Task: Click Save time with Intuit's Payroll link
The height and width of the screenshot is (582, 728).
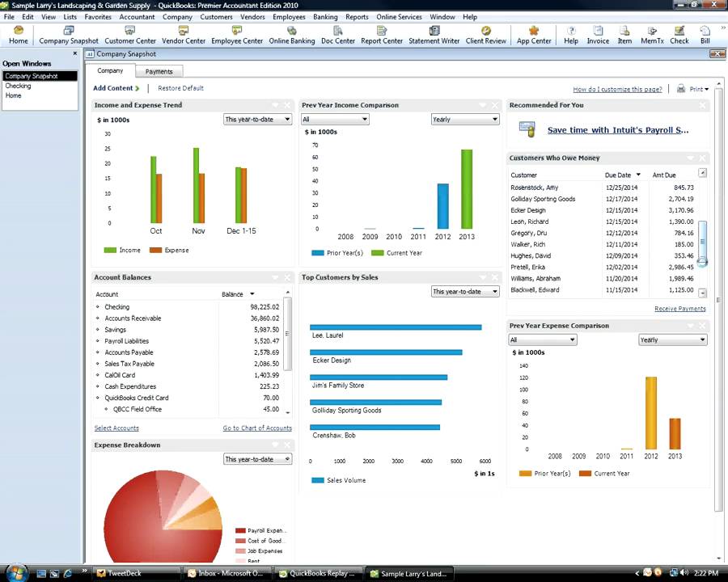Action: click(x=618, y=130)
